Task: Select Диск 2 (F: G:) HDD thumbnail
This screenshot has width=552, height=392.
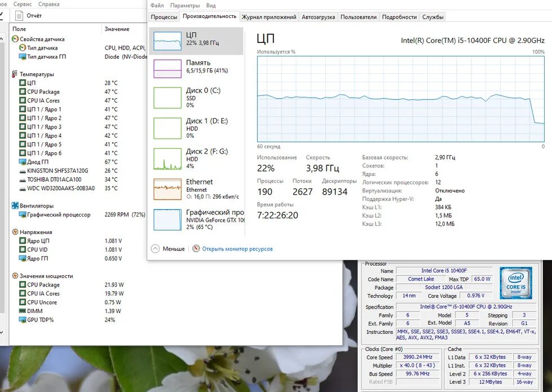Action: [x=167, y=159]
